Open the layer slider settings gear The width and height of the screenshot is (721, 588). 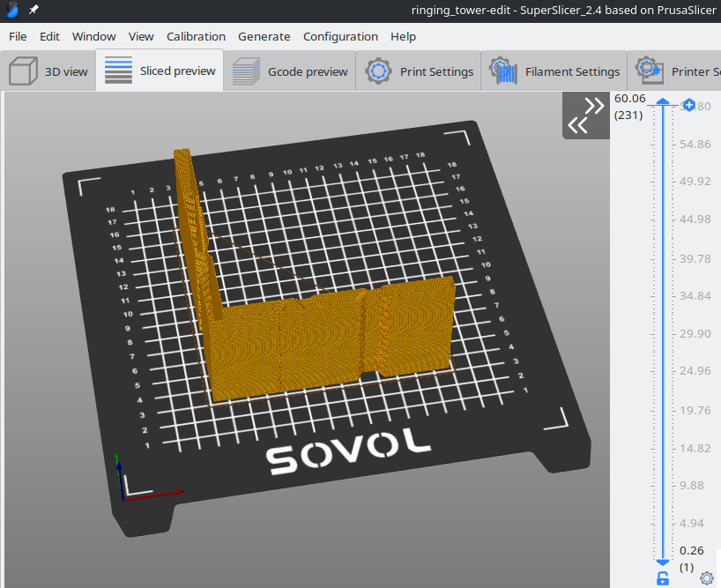pos(707,578)
